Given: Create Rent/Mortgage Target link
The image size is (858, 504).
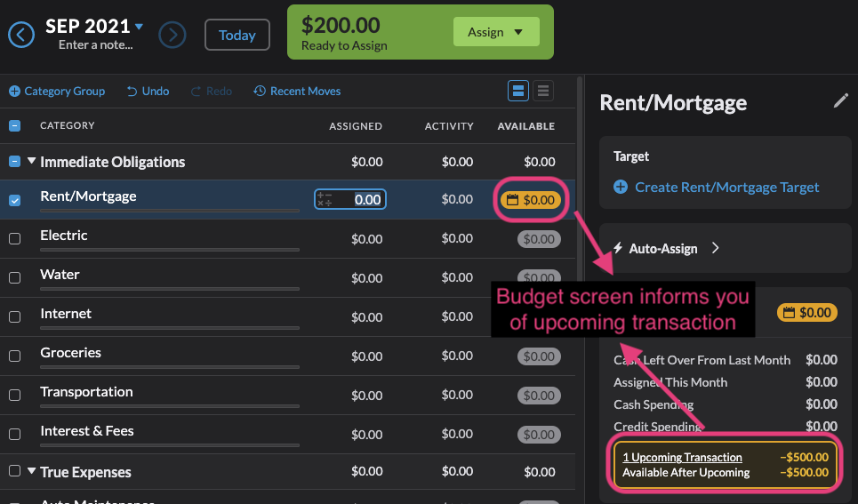Looking at the screenshot, I should [x=726, y=188].
